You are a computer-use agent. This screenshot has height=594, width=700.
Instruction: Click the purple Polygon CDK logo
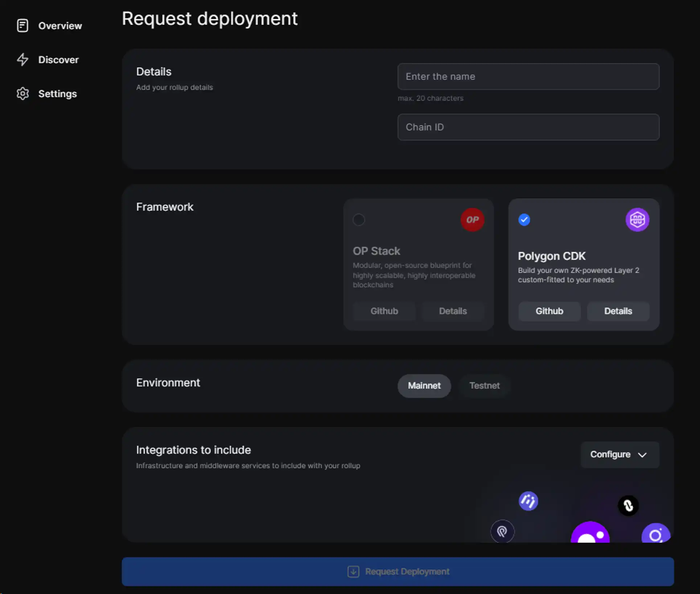click(637, 220)
